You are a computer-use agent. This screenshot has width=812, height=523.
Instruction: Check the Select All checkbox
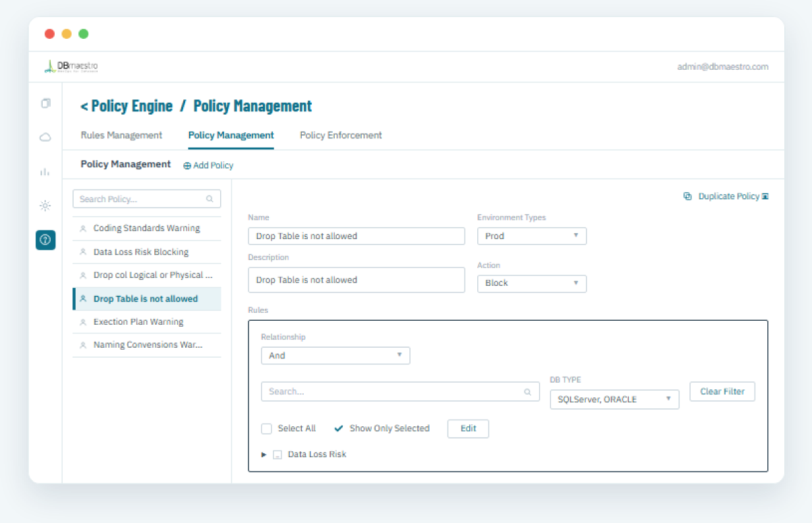(266, 429)
